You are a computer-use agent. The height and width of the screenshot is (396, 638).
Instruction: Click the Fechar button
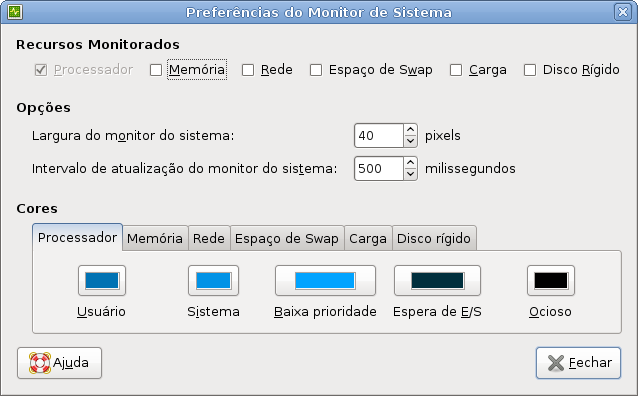pyautogui.click(x=578, y=363)
